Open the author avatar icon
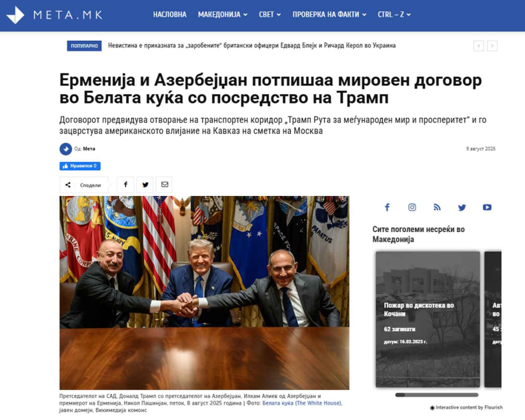Image resolution: width=525 pixels, height=420 pixels. point(65,149)
